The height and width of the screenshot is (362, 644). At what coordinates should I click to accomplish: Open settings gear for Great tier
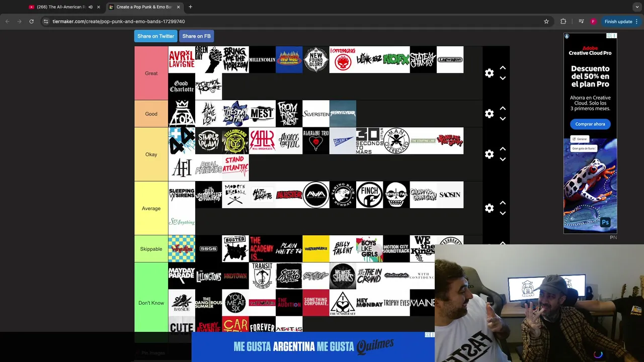(x=489, y=73)
